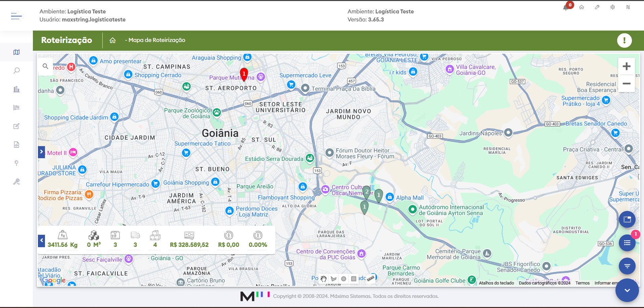Open the map view in sidebar
The image size is (644, 308).
tap(16, 52)
